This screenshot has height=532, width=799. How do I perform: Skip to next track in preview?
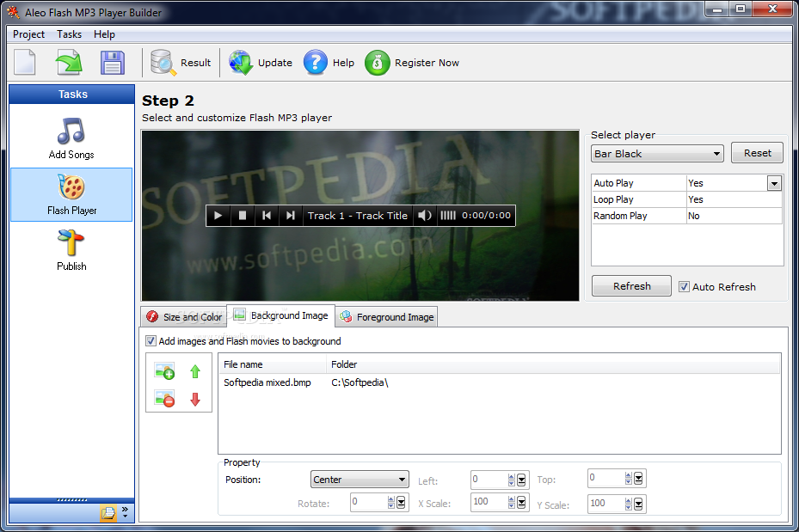[x=291, y=216]
